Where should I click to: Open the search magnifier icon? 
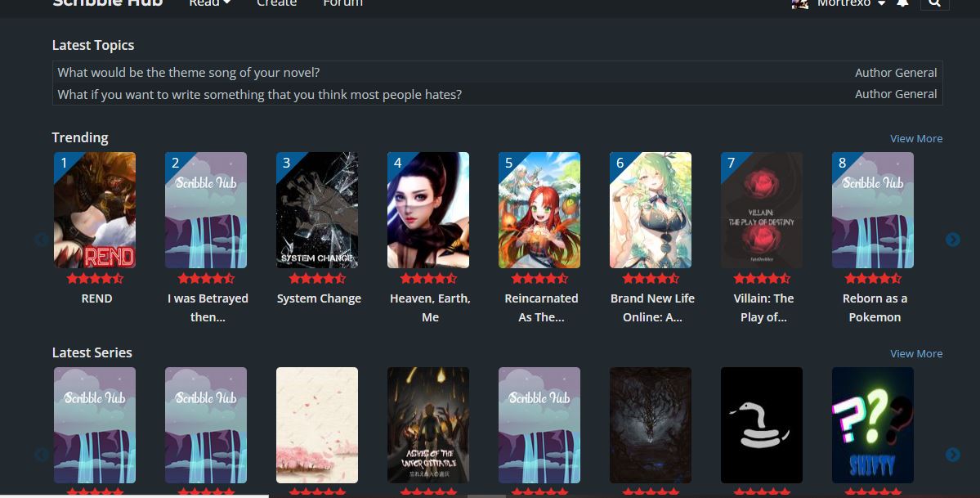point(934,3)
